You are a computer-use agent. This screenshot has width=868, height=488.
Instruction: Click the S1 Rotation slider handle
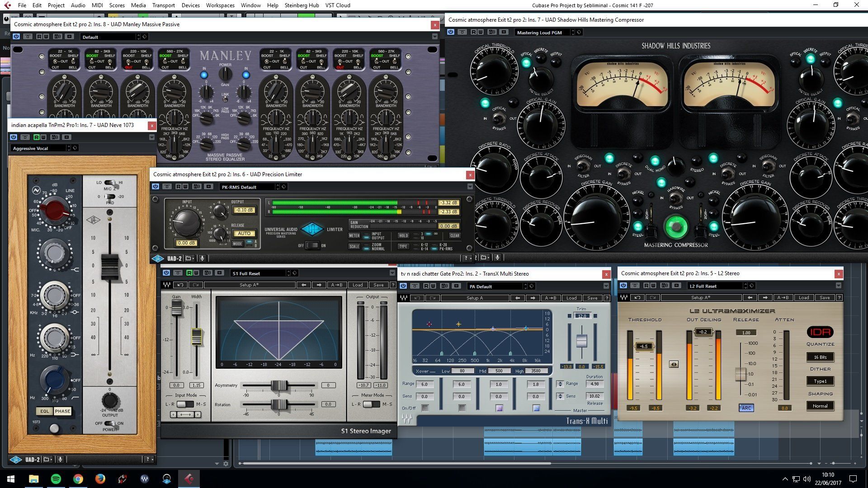(x=279, y=404)
